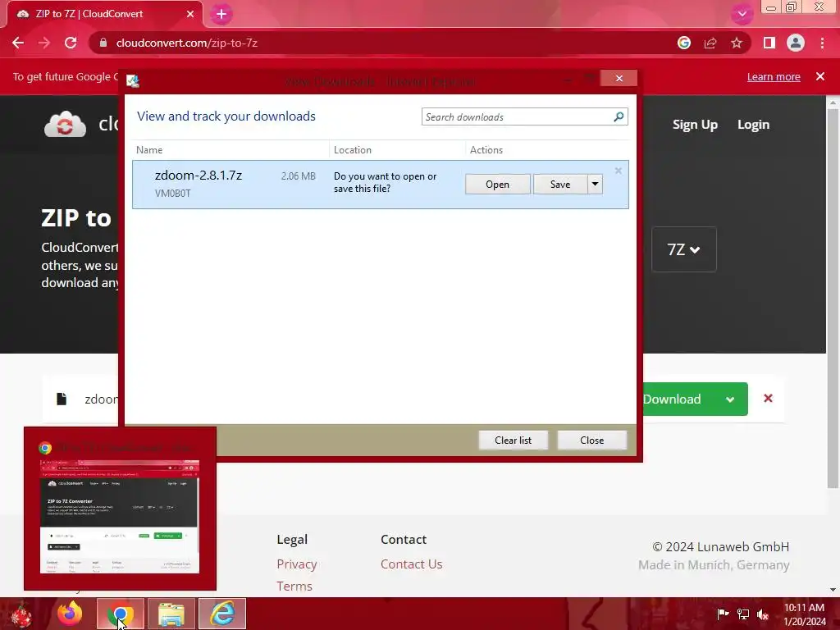Image resolution: width=840 pixels, height=630 pixels.
Task: Click the Terms footer link
Action: [294, 586]
